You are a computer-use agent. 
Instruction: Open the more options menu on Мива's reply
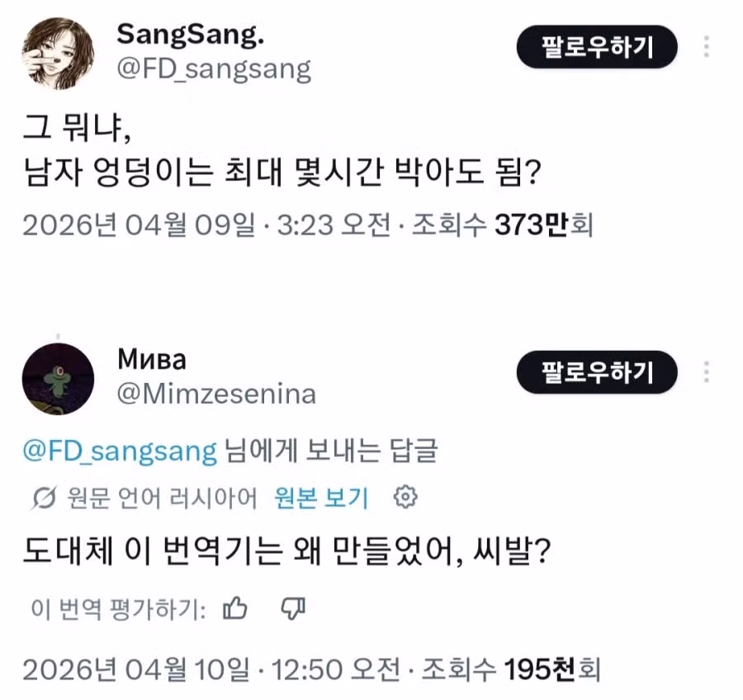click(x=707, y=371)
